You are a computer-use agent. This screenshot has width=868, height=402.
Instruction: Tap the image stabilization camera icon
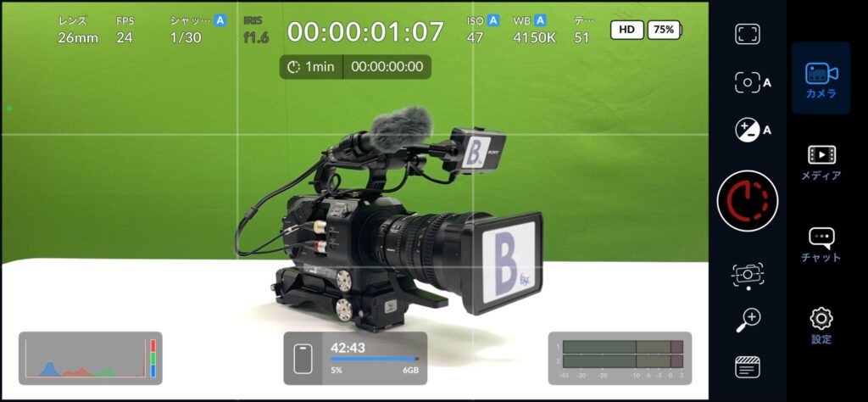(747, 274)
